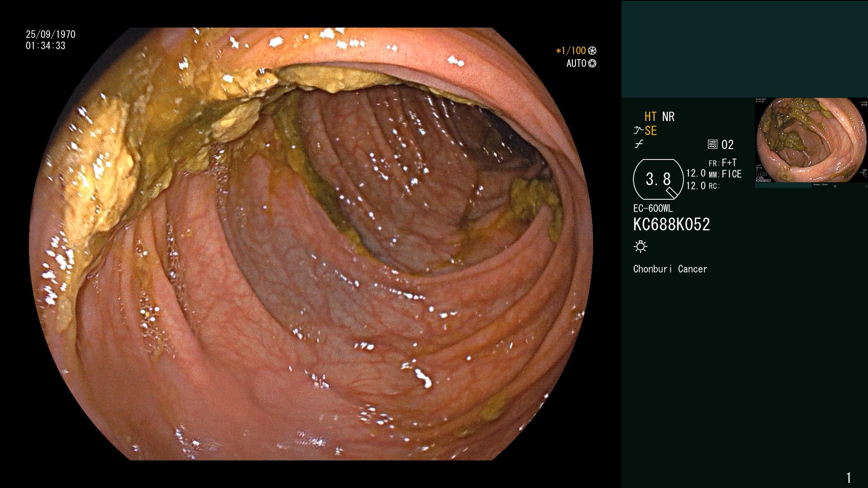The width and height of the screenshot is (868, 488).
Task: Click the time 01:34:33
Action: point(46,46)
